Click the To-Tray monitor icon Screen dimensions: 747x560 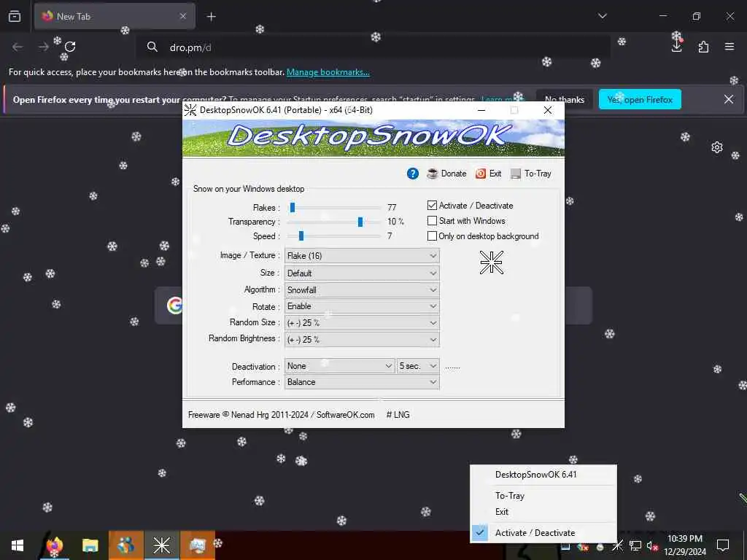point(516,174)
